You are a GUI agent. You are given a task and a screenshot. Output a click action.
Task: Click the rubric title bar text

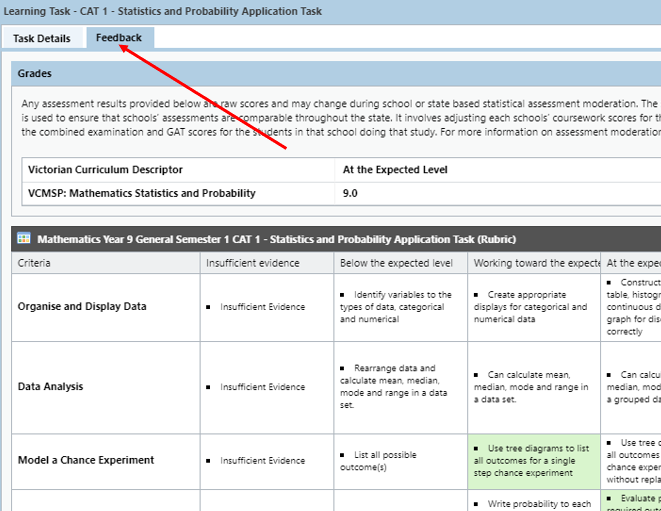point(277,239)
